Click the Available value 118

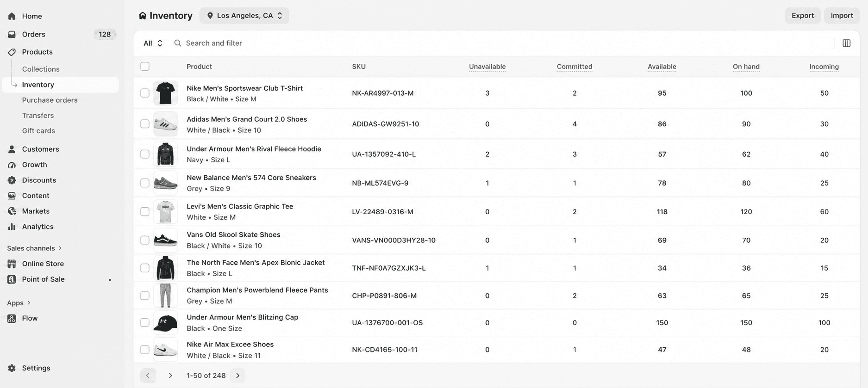(x=662, y=212)
